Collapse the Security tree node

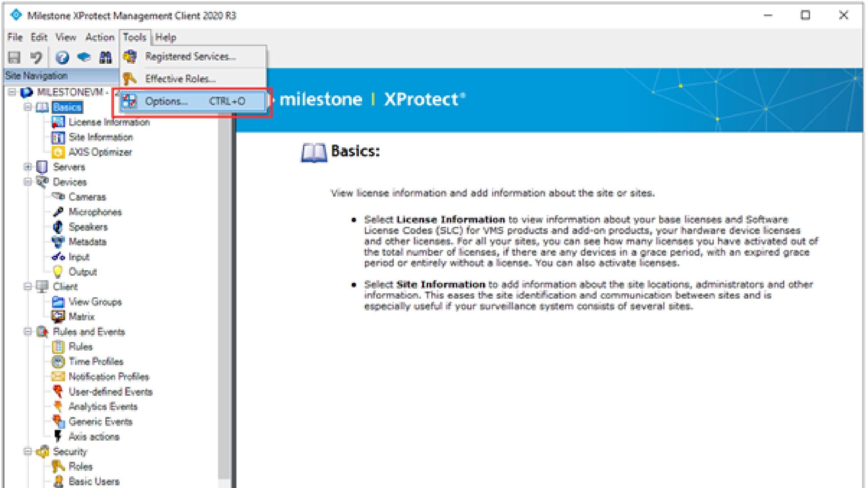point(28,451)
